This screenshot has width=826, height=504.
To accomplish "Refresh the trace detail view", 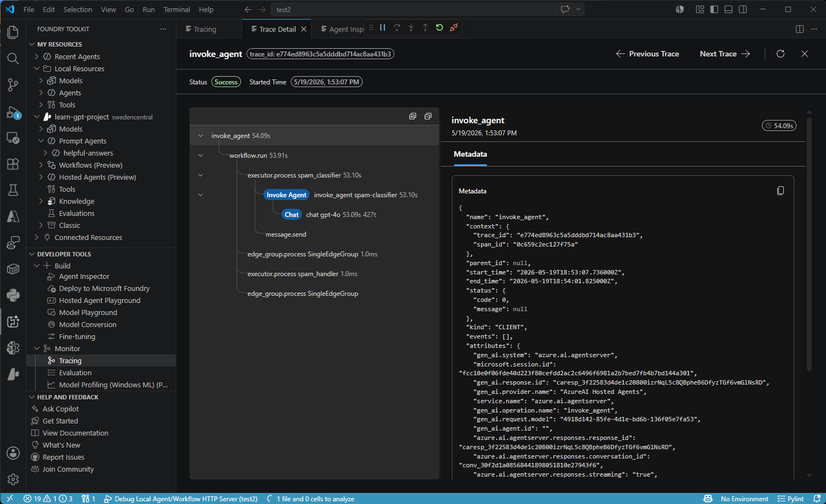I will (x=781, y=54).
